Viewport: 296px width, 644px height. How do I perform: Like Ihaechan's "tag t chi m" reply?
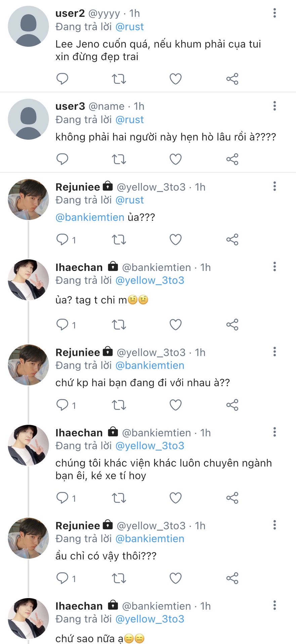pyautogui.click(x=175, y=325)
